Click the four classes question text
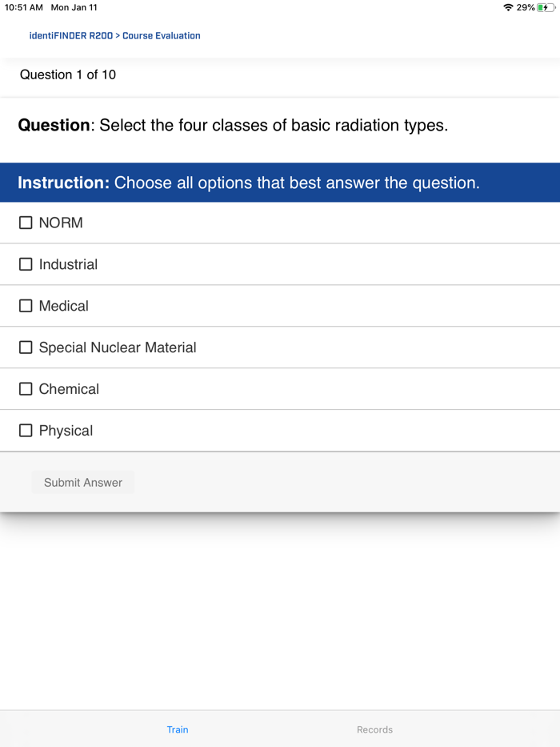560x747 pixels. (233, 126)
